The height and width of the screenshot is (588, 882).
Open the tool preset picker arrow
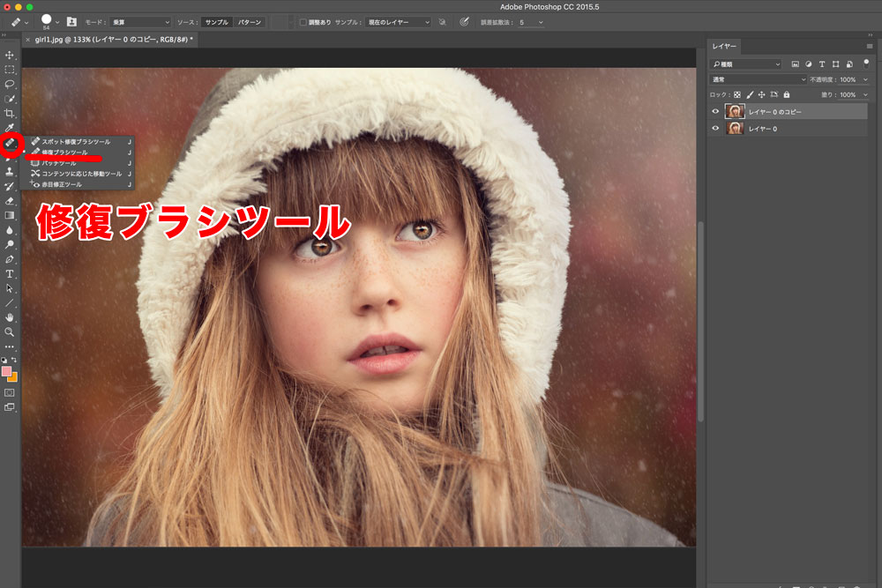tap(26, 23)
